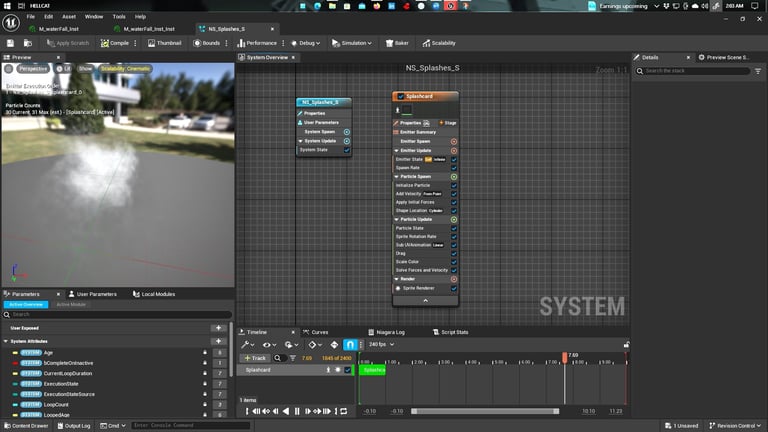Switch to the User Parameters tab
Image resolution: width=768 pixels, height=432 pixels.
93,294
